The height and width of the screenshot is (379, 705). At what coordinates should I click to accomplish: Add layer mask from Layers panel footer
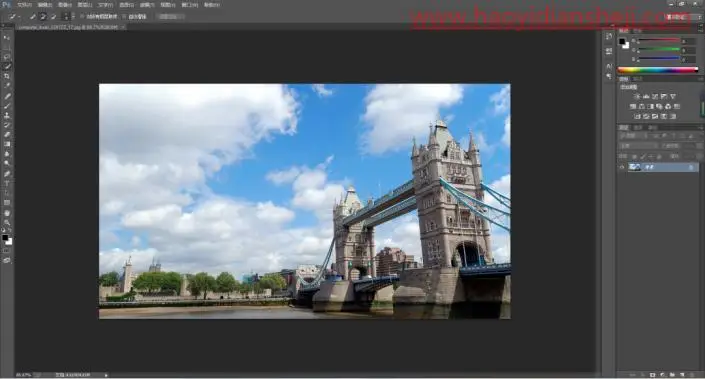point(652,375)
